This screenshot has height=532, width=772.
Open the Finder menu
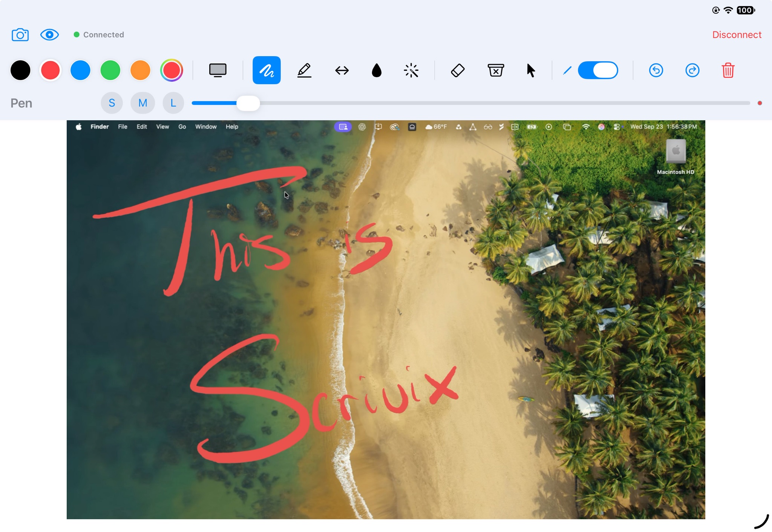(100, 127)
